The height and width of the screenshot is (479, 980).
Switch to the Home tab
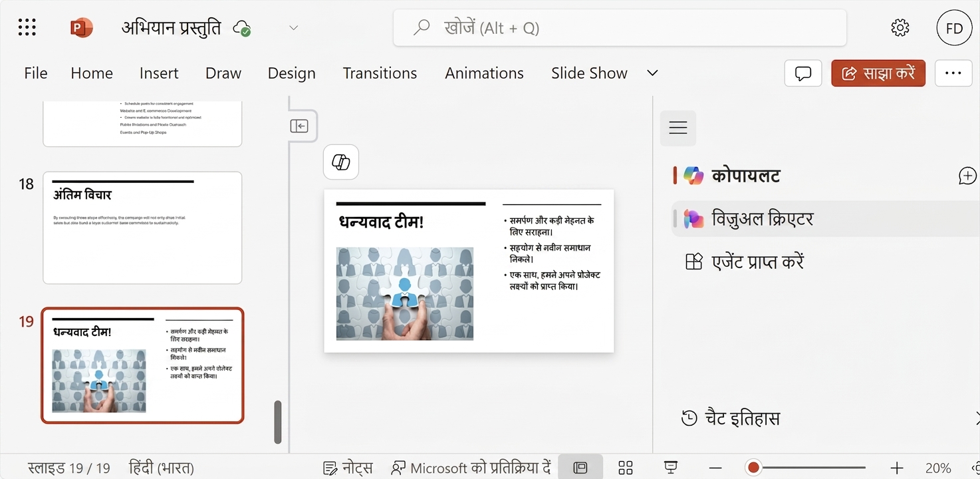pyautogui.click(x=92, y=73)
